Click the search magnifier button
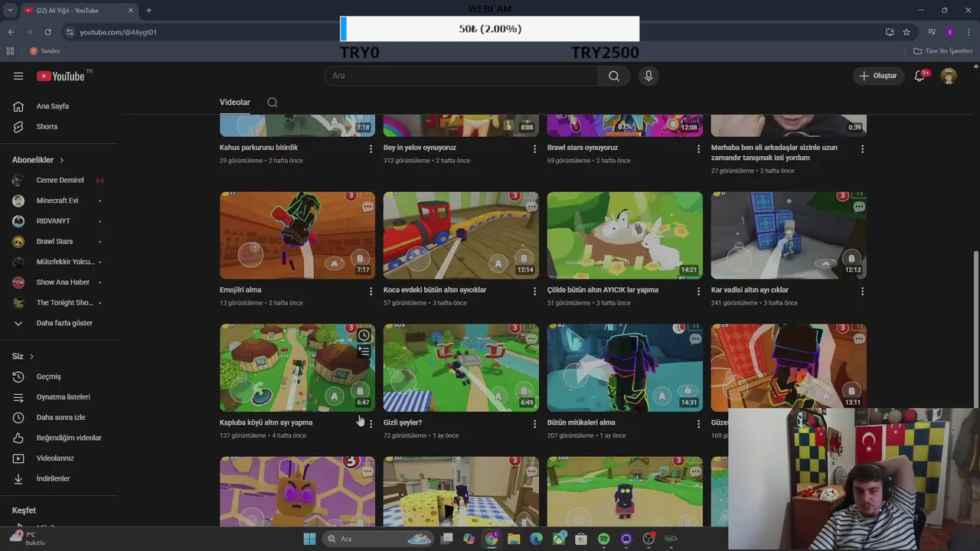Viewport: 980px width, 551px height. pyautogui.click(x=614, y=76)
